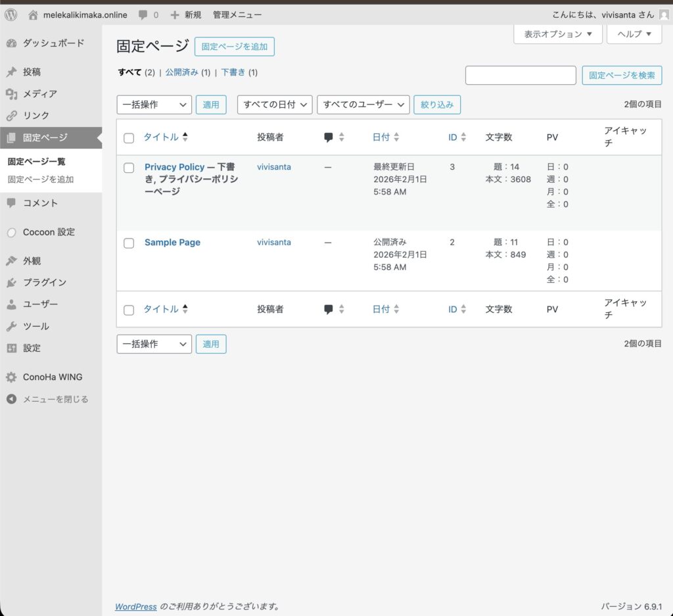Open the すべてのユーザー user filter dropdown
Image resolution: width=673 pixels, height=616 pixels.
coord(363,105)
